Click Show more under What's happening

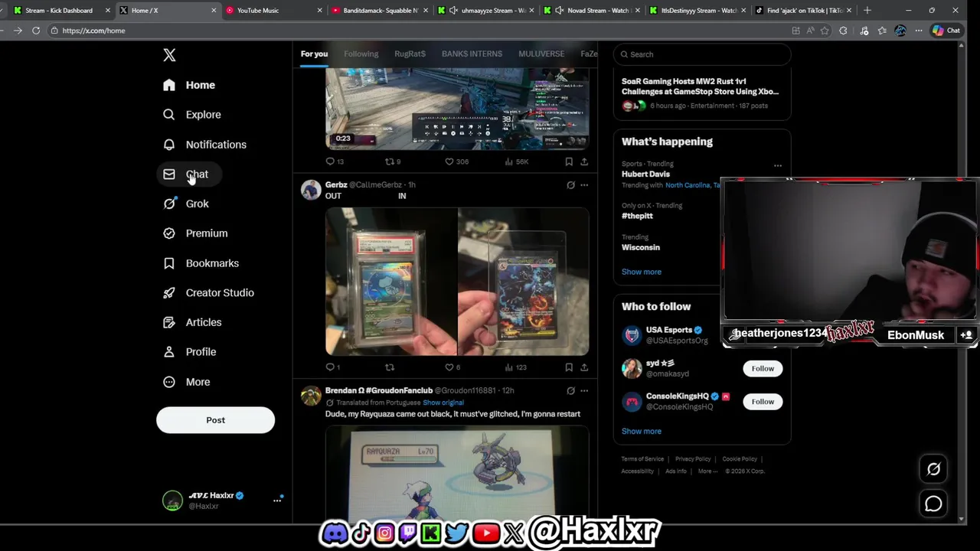pos(642,272)
